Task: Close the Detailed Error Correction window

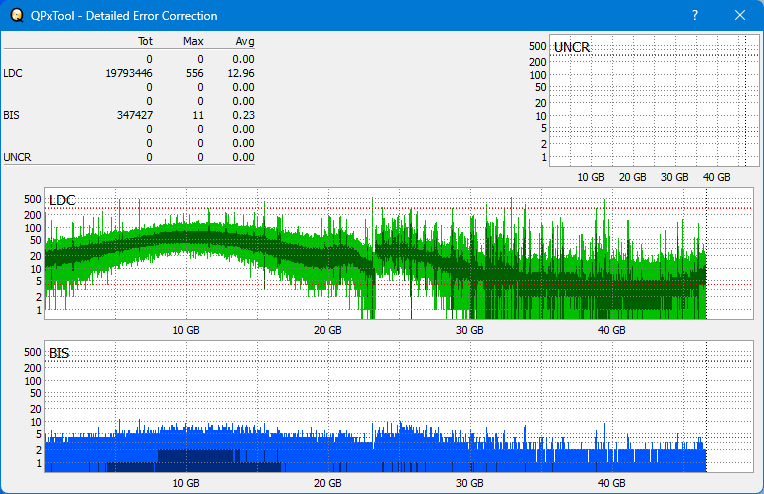Action: 739,16
